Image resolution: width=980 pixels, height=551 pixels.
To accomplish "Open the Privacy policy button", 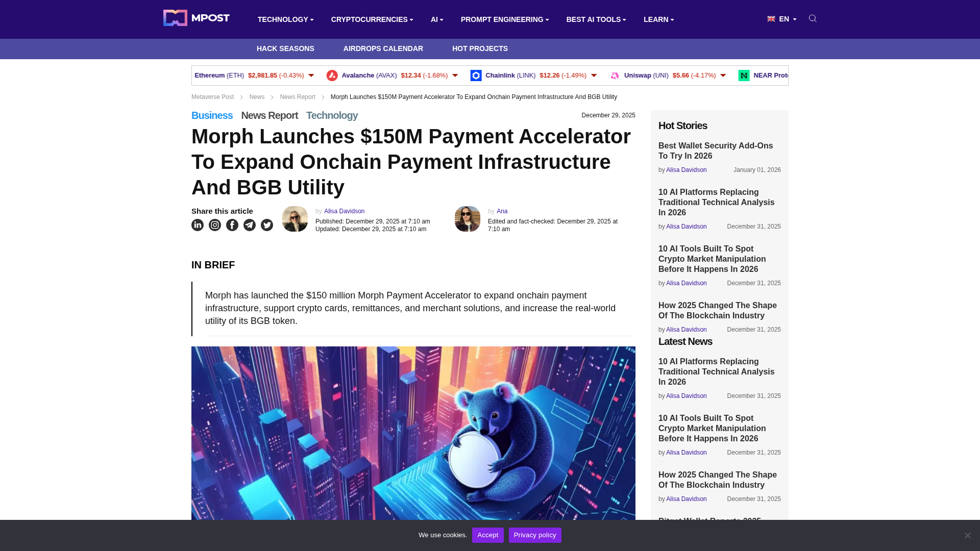I will point(535,535).
